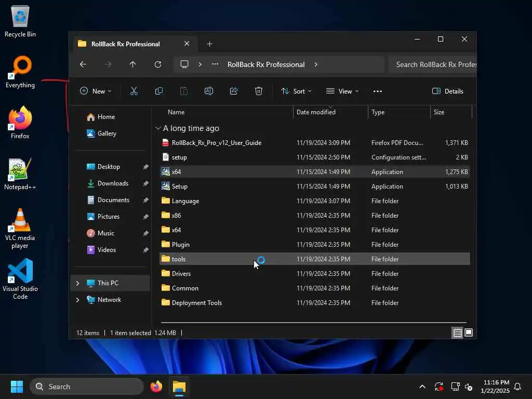
Task: Click the taskbar Search box
Action: 87,387
